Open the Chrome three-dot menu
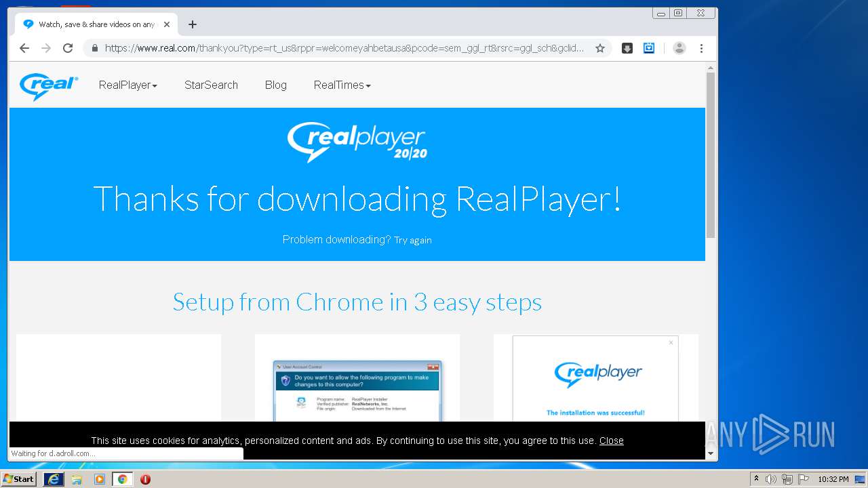The height and width of the screenshot is (488, 868). [x=701, y=48]
